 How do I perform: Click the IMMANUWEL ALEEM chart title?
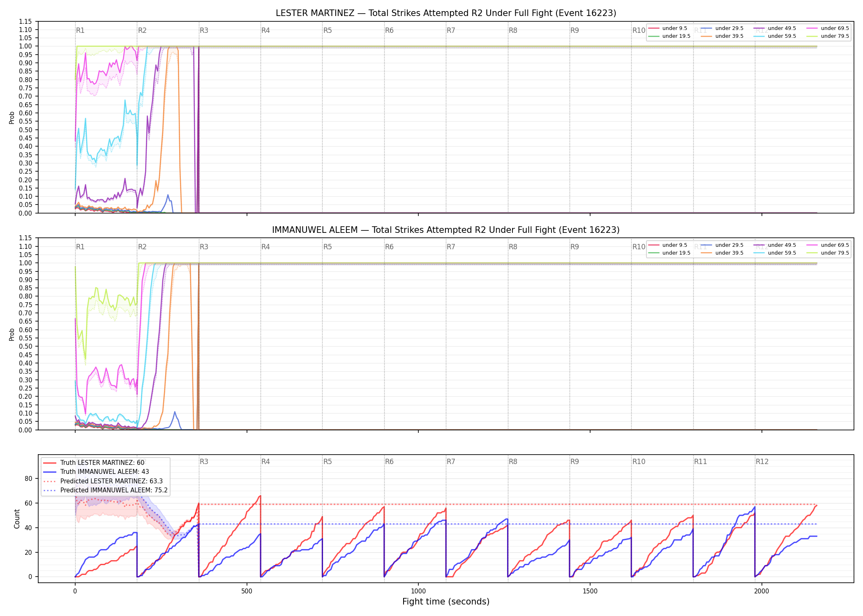point(446,230)
